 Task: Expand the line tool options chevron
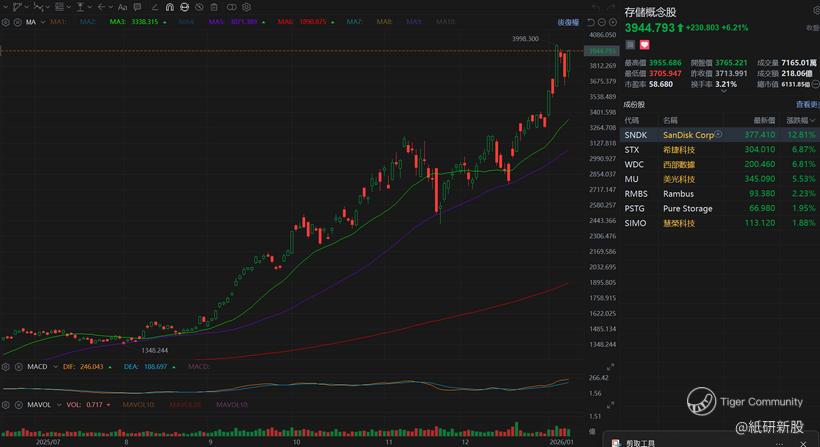pos(27,7)
